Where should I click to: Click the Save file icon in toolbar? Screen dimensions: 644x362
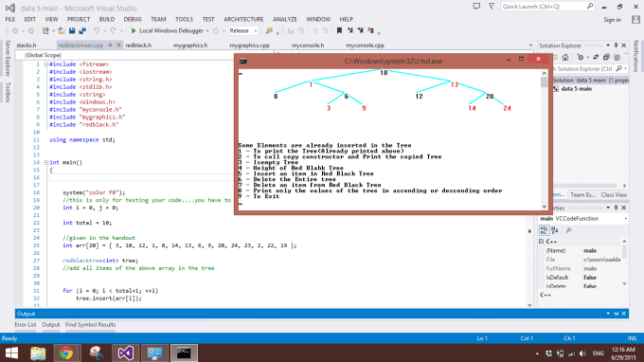tap(72, 31)
